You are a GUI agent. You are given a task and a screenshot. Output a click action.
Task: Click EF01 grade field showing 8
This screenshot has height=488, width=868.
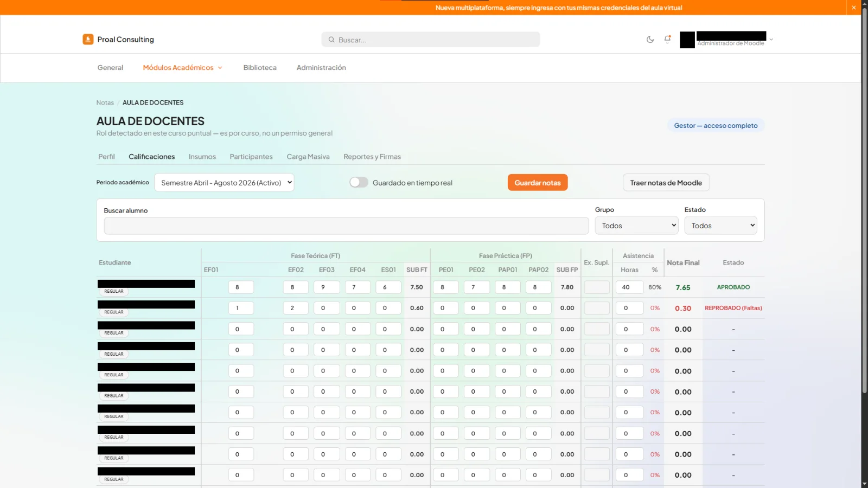click(241, 287)
